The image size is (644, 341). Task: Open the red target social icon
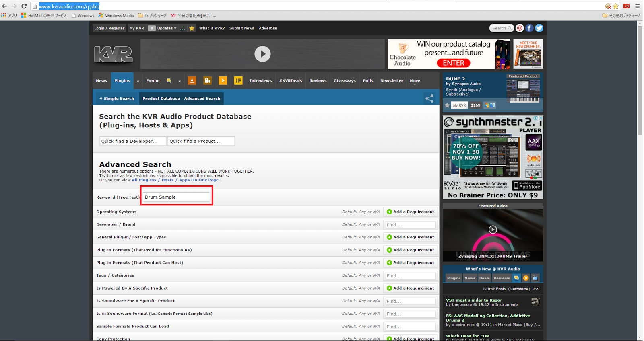coord(520,28)
